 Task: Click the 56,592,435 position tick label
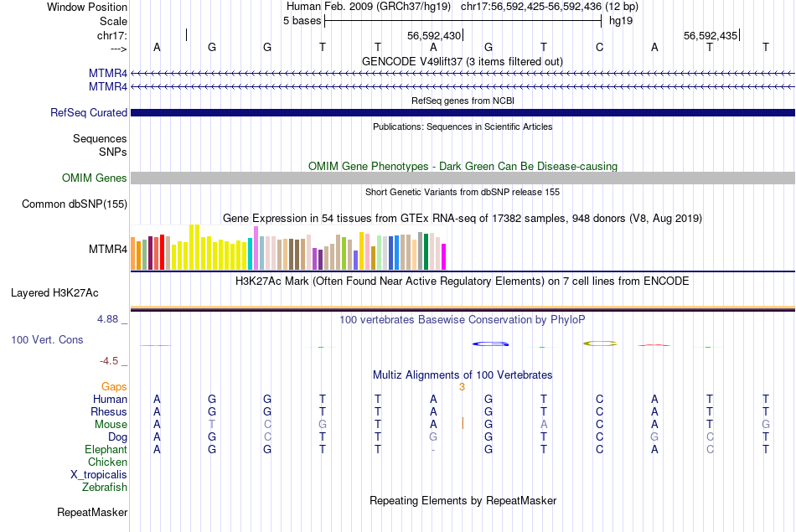pos(711,35)
